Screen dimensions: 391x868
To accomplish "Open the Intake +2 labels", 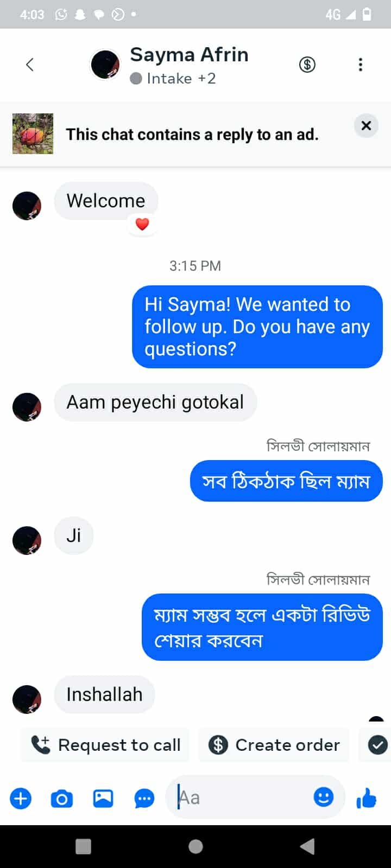I will tap(174, 79).
